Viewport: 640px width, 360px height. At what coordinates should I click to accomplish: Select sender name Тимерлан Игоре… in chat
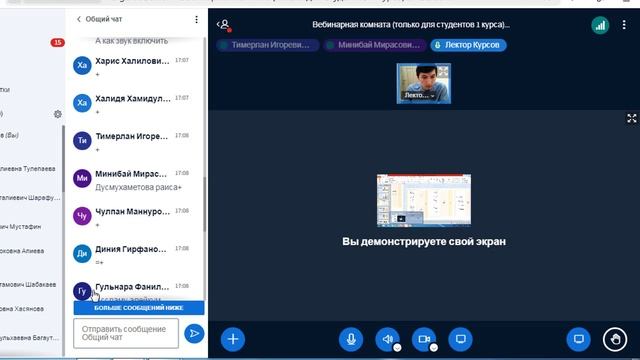pyautogui.click(x=132, y=136)
